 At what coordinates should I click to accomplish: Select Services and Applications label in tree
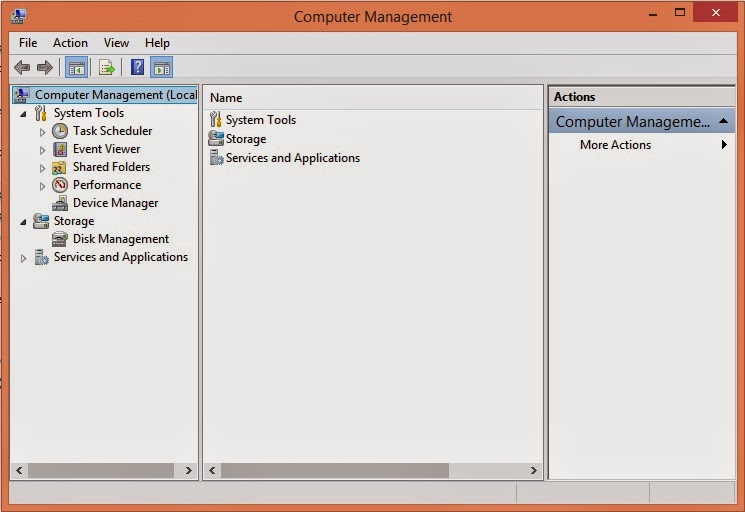pos(121,257)
